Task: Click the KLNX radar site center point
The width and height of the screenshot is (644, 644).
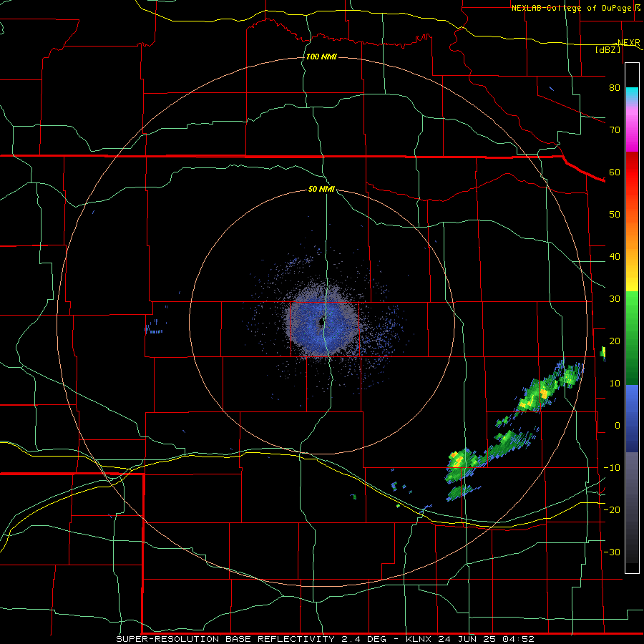Action: click(321, 321)
